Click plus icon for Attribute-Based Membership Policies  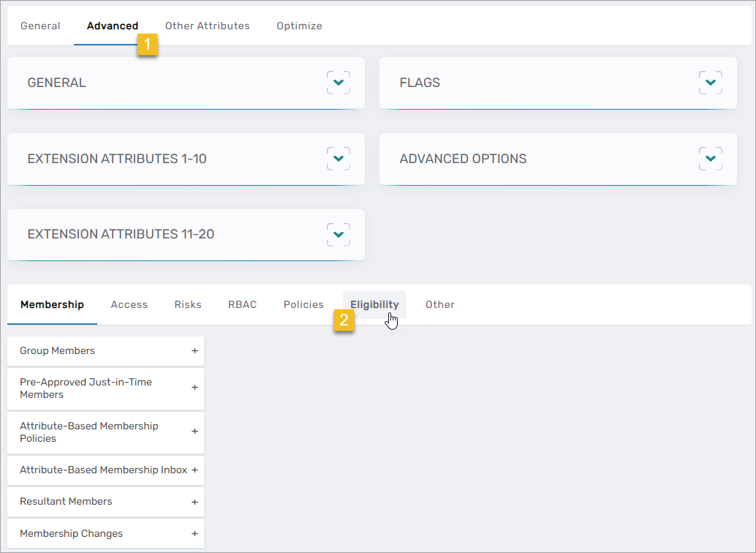pyautogui.click(x=194, y=432)
